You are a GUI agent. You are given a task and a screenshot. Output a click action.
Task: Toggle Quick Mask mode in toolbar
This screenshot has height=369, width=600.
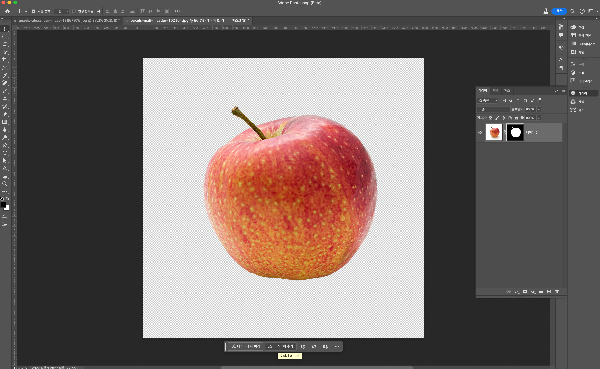click(5, 217)
